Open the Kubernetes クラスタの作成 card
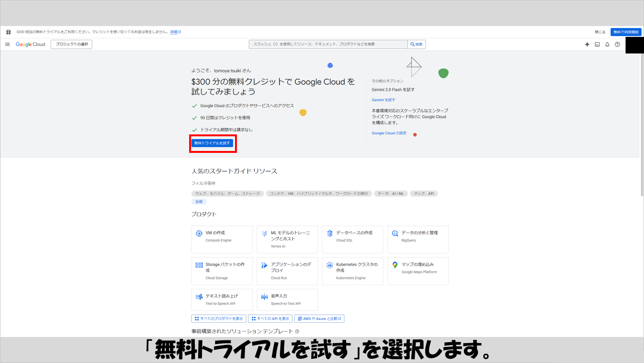The width and height of the screenshot is (644, 363). 352,271
